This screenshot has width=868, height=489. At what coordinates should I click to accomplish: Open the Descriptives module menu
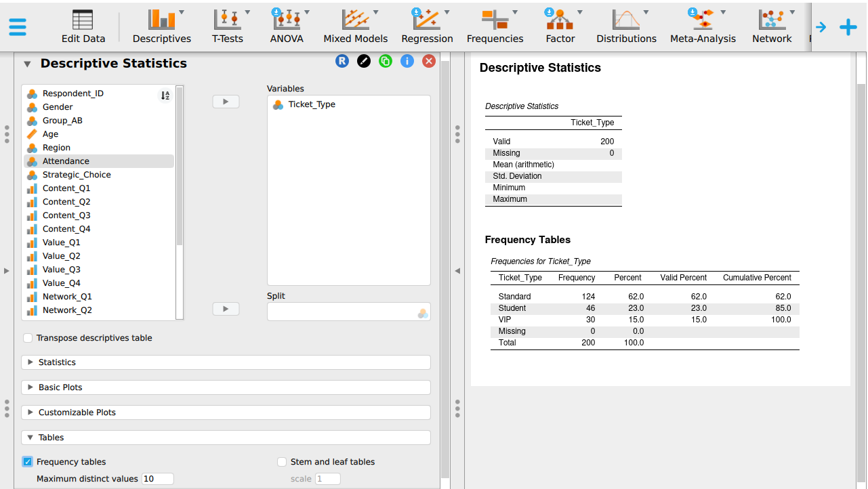point(162,27)
